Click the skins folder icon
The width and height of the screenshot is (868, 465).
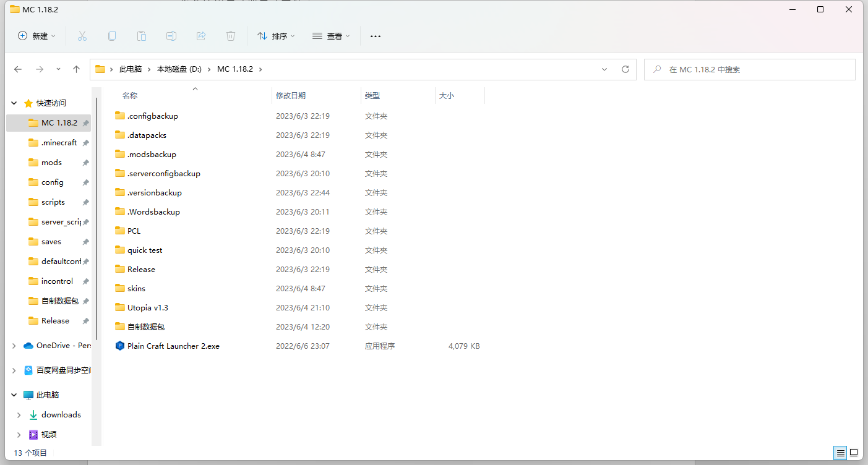120,288
